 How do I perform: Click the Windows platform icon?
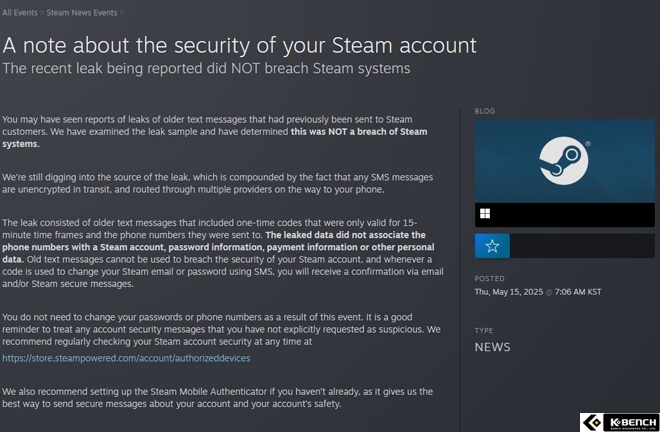[x=485, y=213]
